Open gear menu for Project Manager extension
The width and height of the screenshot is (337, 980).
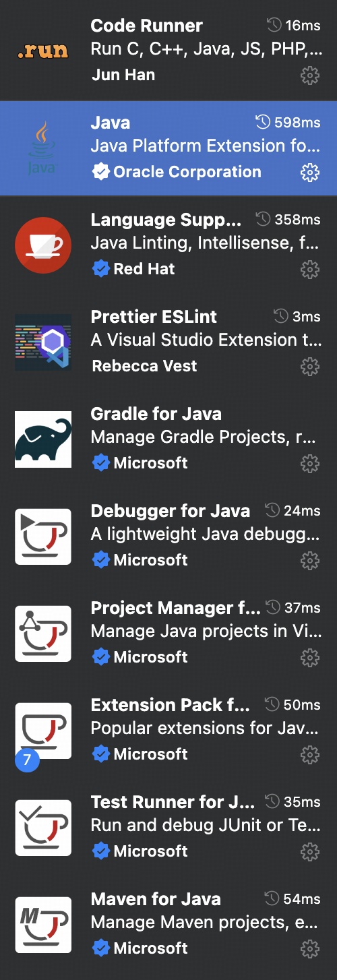(309, 659)
